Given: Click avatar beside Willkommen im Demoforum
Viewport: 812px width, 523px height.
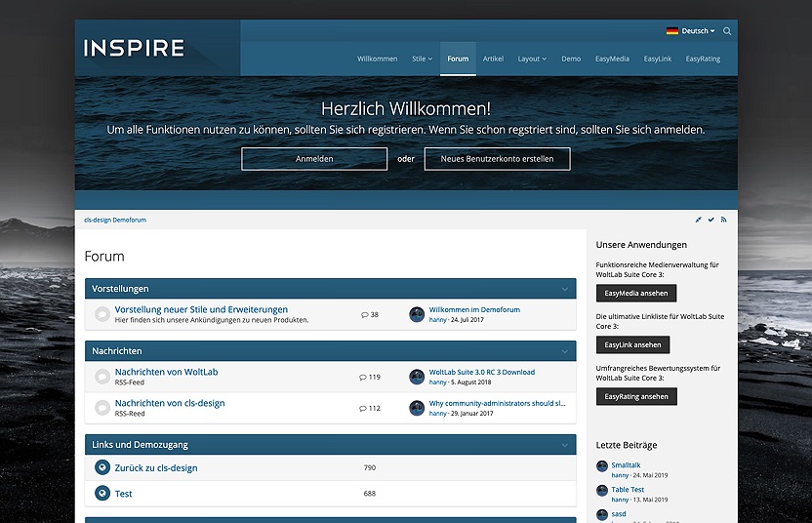Looking at the screenshot, I should pos(417,314).
